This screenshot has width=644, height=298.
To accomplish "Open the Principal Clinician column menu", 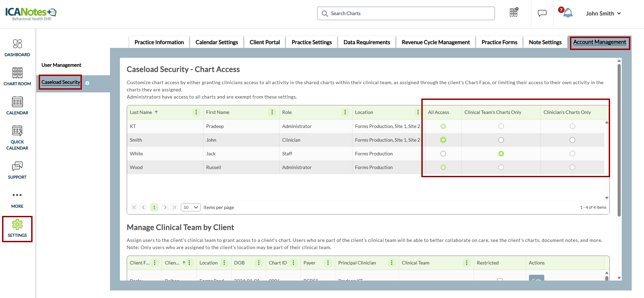I will pyautogui.click(x=392, y=263).
